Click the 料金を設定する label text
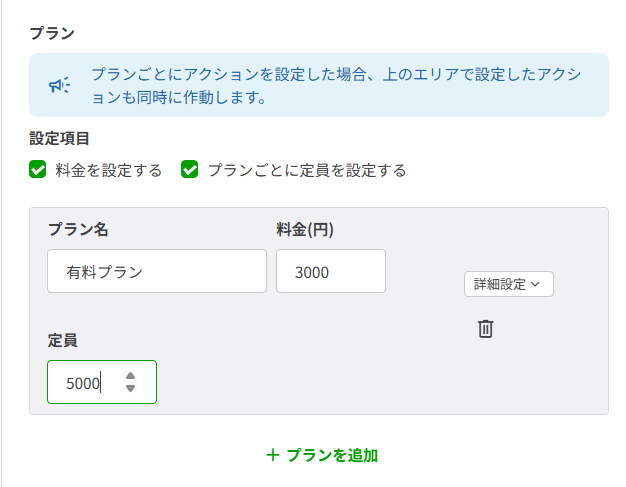The image size is (626, 487). [109, 170]
